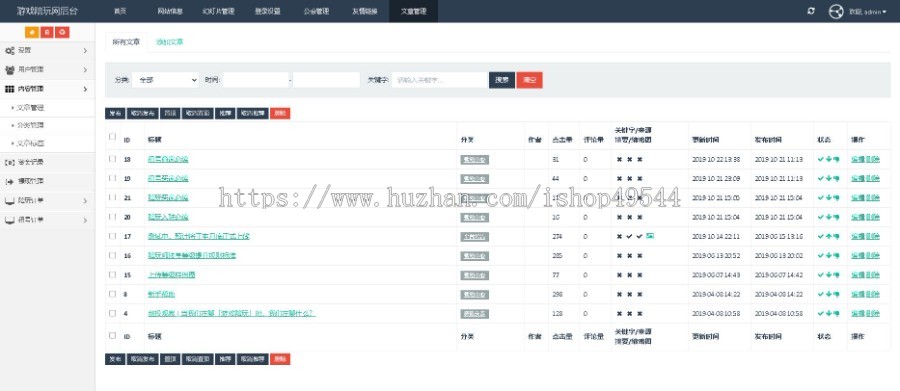This screenshot has height=391, width=900.
Task: Tick the checkbox for article ID 21
Action: (x=112, y=197)
